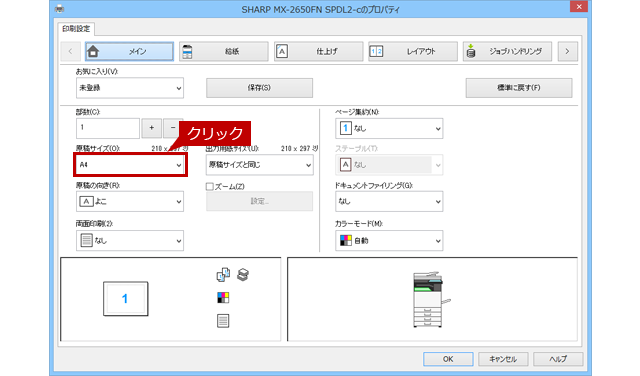
Task: Click the キャンセル button
Action: coord(503,359)
